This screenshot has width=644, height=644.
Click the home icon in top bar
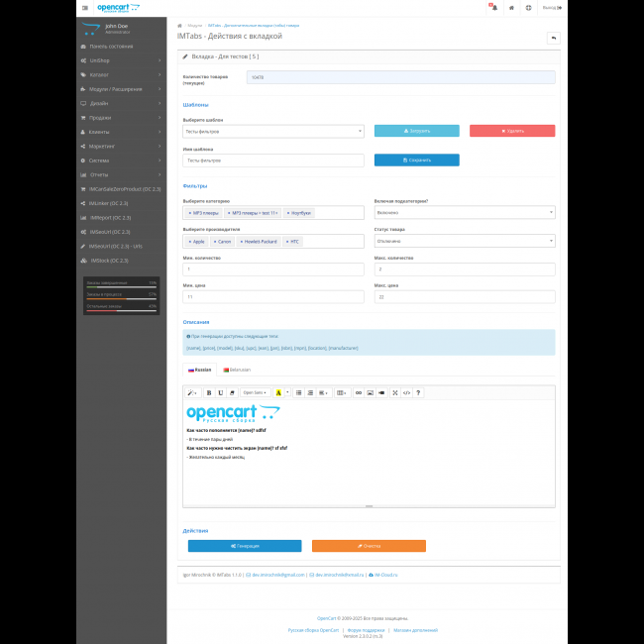coord(511,7)
